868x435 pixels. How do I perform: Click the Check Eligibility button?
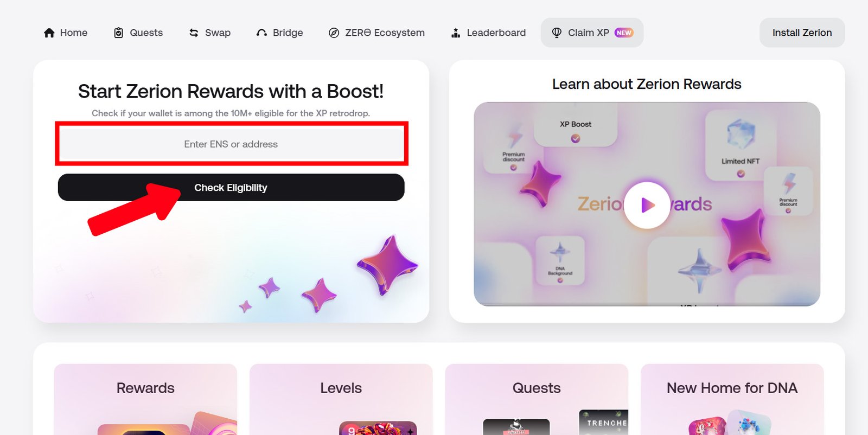pyautogui.click(x=231, y=188)
